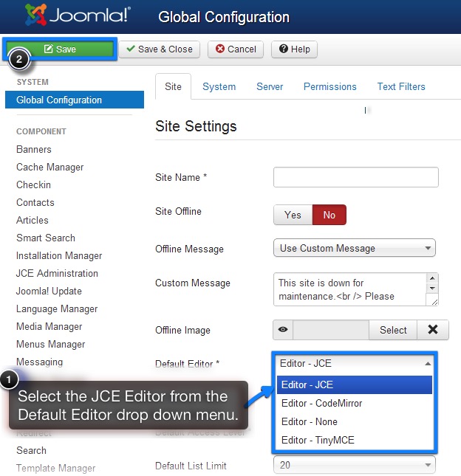Click into Custom Message text area
The width and height of the screenshot is (461, 476).
point(350,289)
